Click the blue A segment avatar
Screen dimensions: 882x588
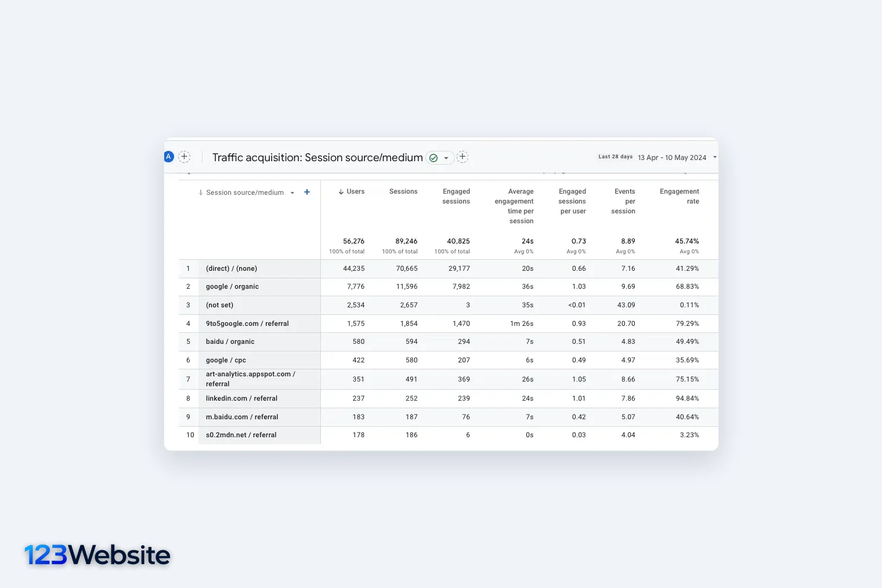click(x=168, y=157)
